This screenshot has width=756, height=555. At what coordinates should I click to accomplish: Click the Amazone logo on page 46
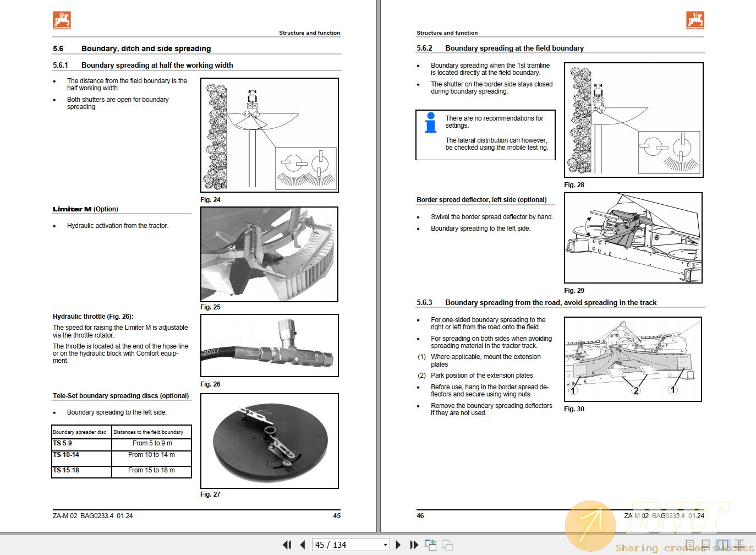click(695, 20)
